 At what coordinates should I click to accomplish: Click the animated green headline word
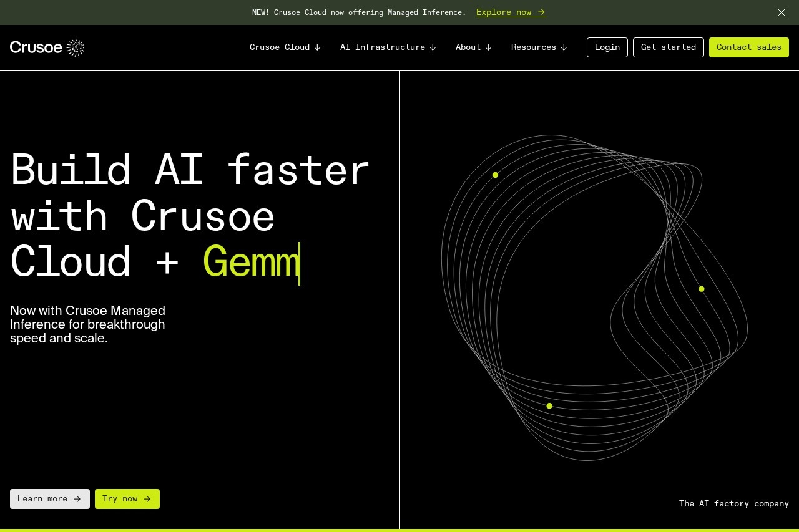point(251,263)
